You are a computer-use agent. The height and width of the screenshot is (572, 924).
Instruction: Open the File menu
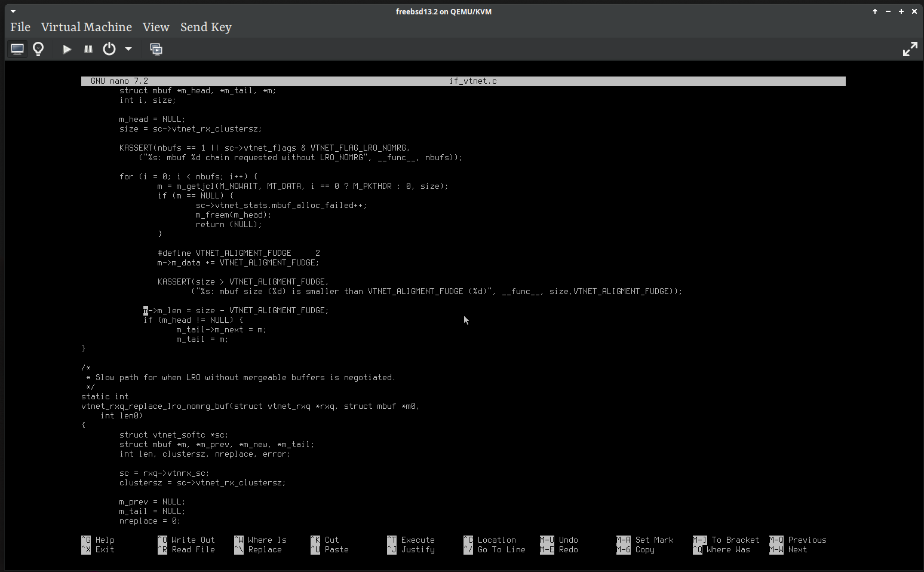click(x=20, y=27)
